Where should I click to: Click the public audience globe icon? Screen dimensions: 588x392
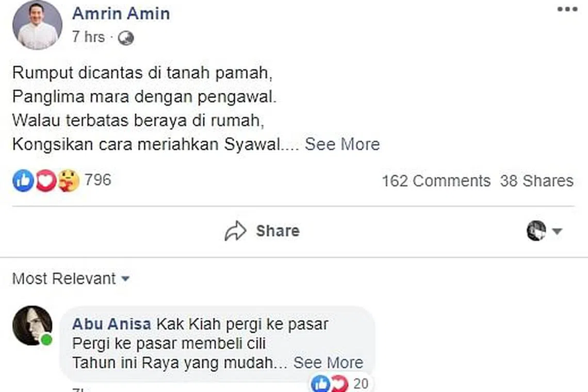[x=126, y=38]
